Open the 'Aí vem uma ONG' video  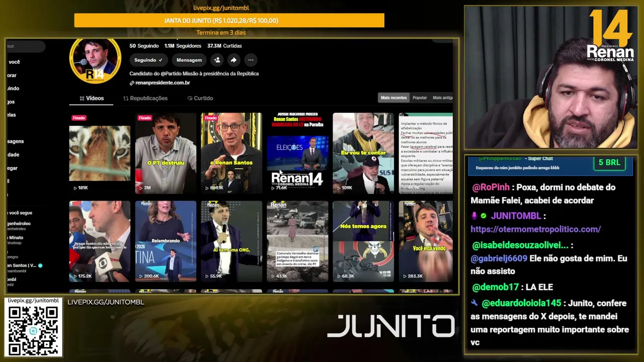(231, 241)
